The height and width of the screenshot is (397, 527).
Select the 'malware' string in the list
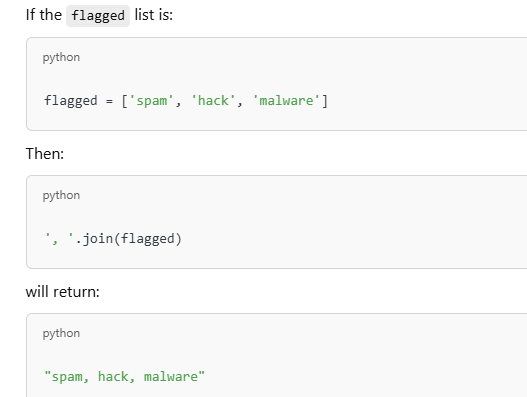click(286, 101)
